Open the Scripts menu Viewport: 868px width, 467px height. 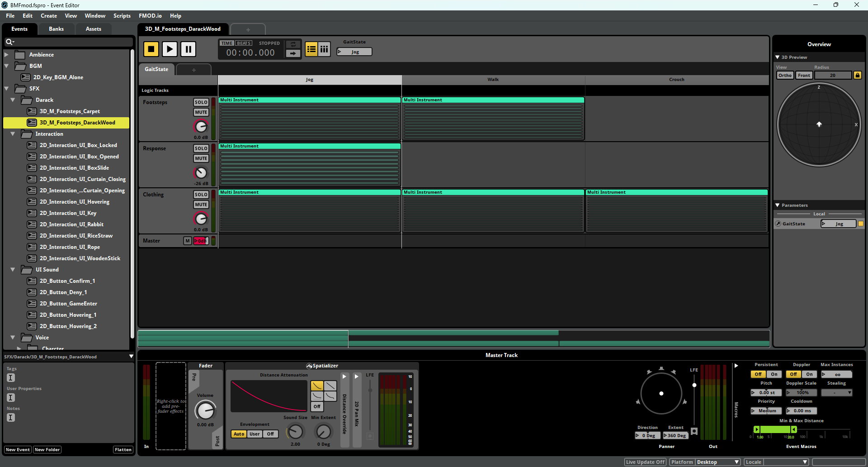coord(122,16)
